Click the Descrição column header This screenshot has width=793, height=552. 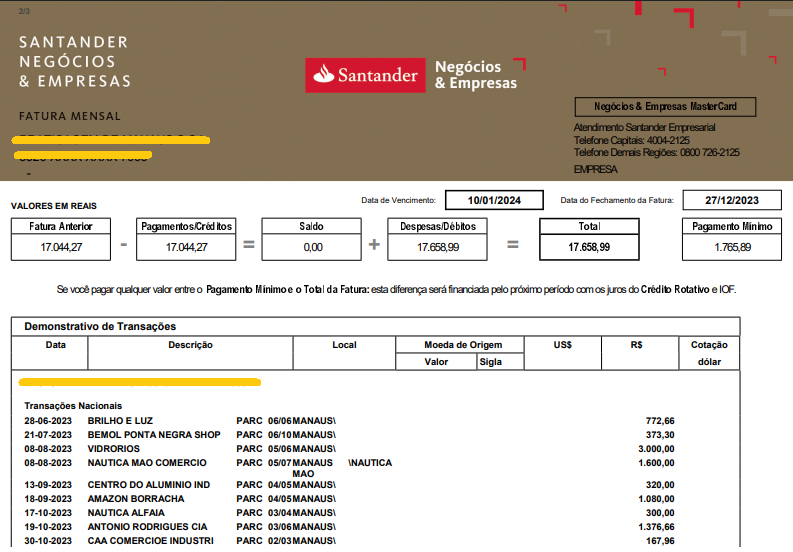[190, 345]
